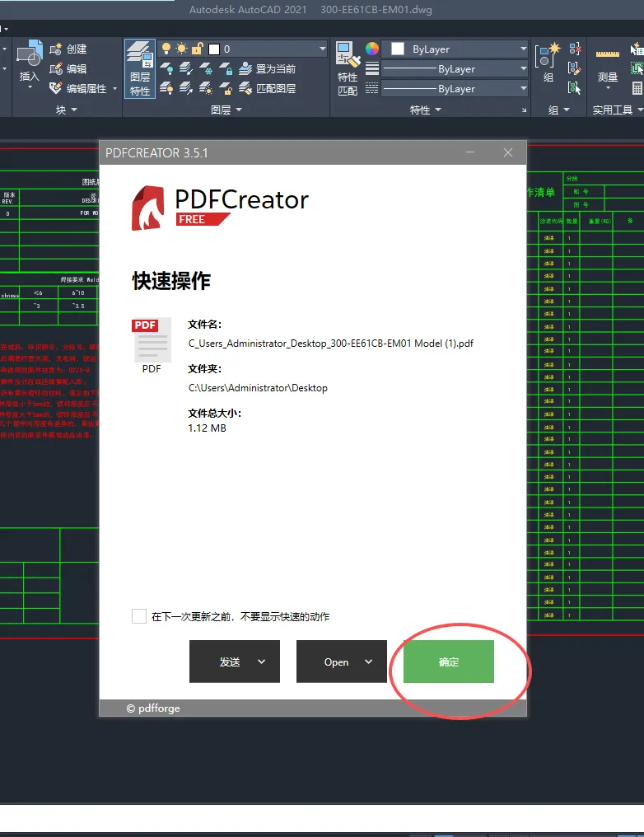Image resolution: width=644 pixels, height=837 pixels.
Task: Click Edit Attributes (编辑属性) in the ribbon
Action: pos(78,88)
